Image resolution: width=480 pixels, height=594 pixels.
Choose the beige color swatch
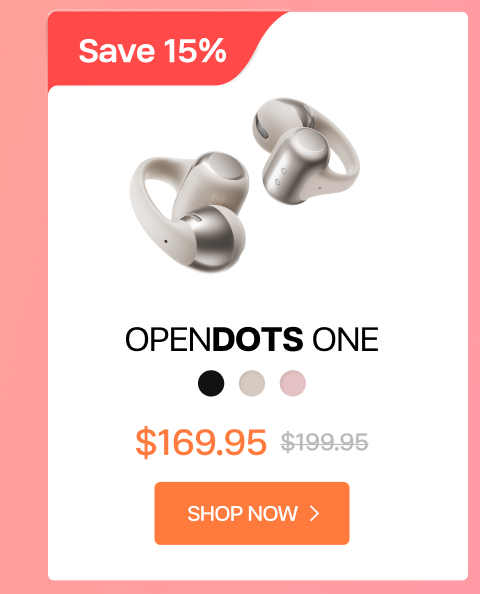click(x=252, y=383)
